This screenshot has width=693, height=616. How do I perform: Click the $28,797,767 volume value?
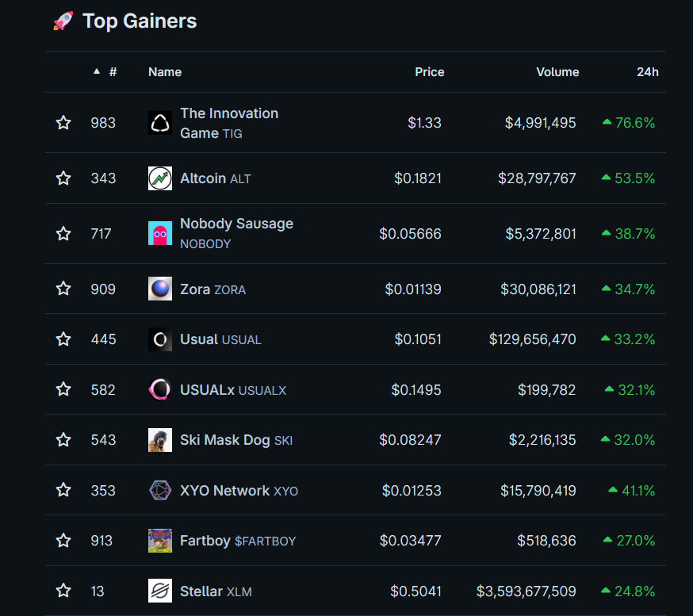[x=537, y=178]
